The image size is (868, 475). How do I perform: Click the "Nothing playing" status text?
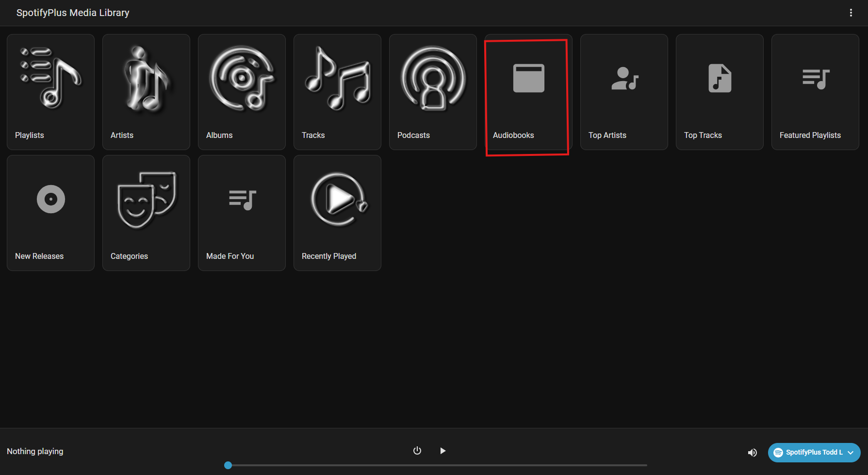click(35, 451)
